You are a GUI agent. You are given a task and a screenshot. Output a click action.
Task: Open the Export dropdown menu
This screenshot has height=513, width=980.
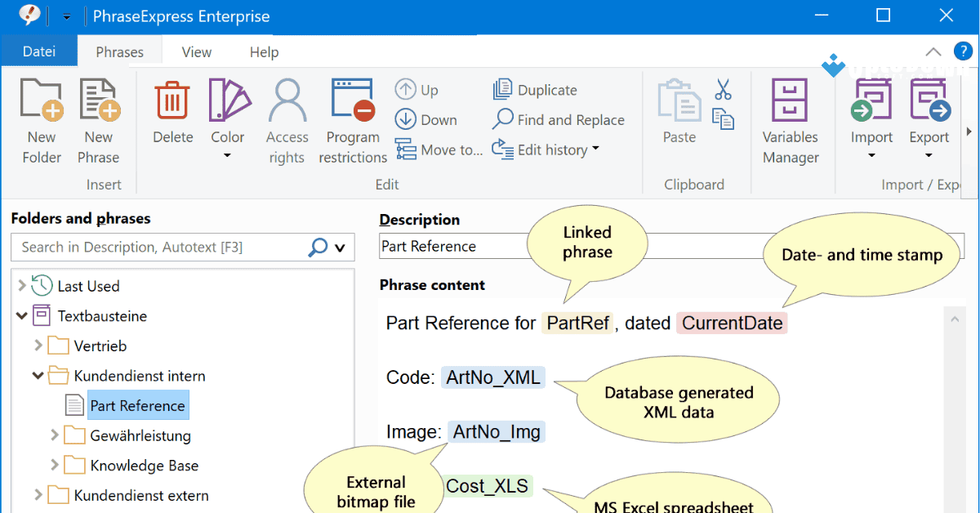click(929, 155)
